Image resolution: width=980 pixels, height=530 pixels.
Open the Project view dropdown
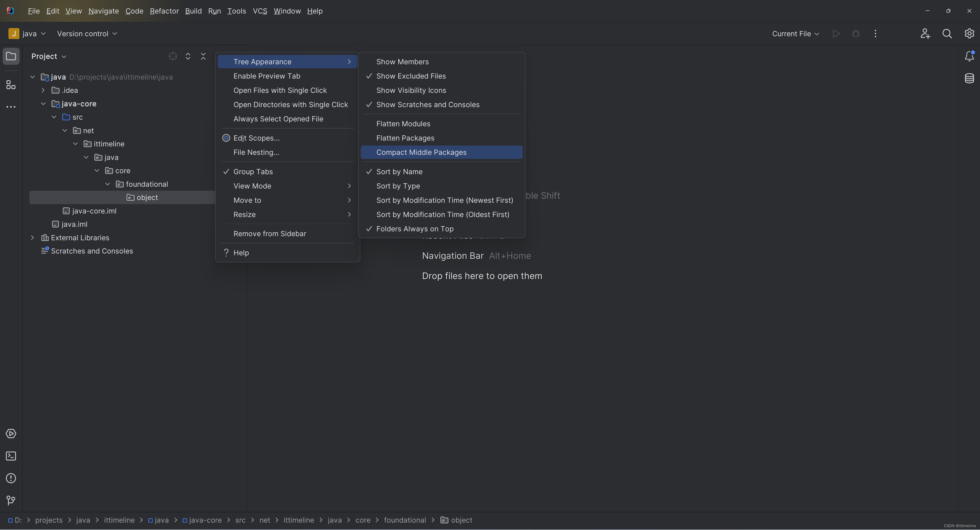click(x=49, y=56)
